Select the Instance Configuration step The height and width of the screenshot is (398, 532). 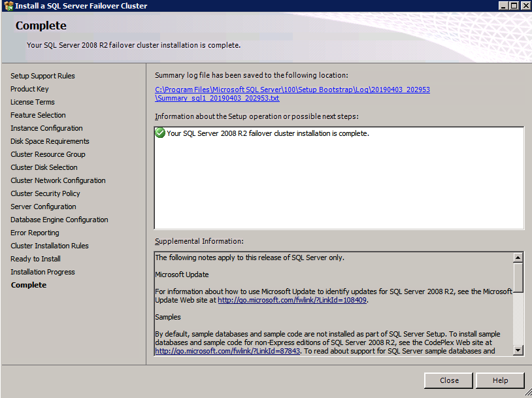[x=46, y=128]
